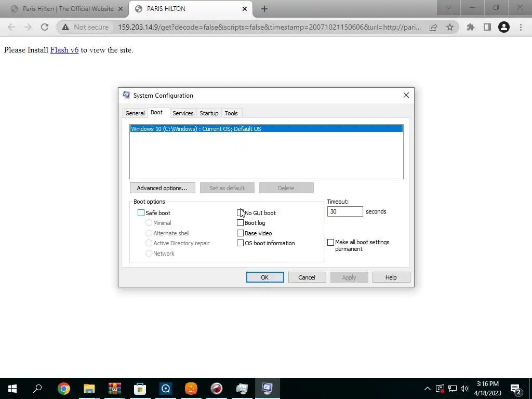Click the Chrome address bar URL
532x399 pixels.
(270, 27)
